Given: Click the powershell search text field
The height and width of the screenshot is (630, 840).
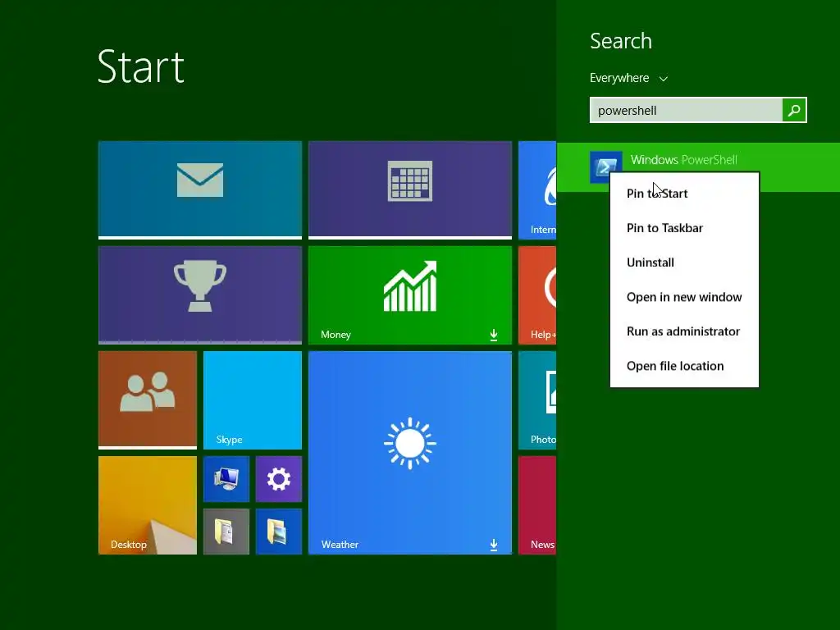Looking at the screenshot, I should coord(687,110).
